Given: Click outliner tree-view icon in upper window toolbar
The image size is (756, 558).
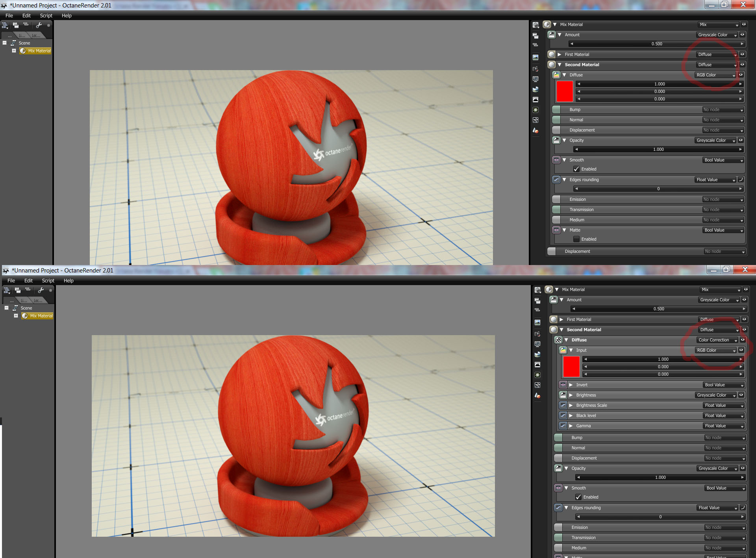Looking at the screenshot, I should tap(5, 25).
